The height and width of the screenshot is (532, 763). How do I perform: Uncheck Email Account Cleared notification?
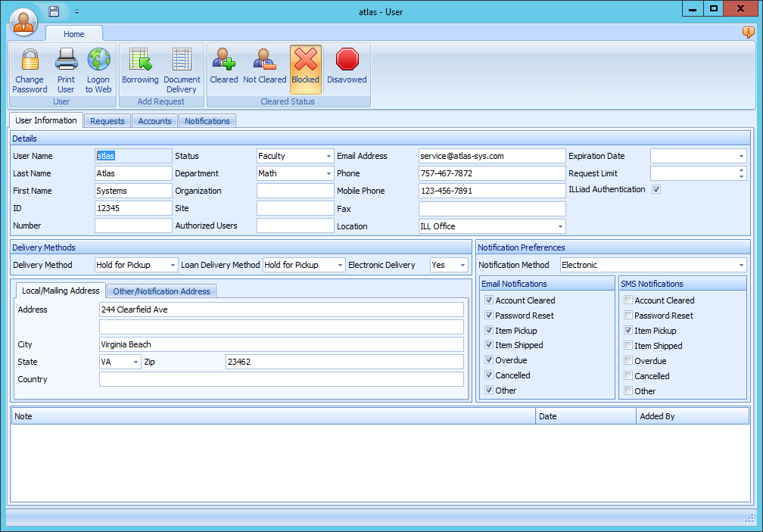pos(489,300)
